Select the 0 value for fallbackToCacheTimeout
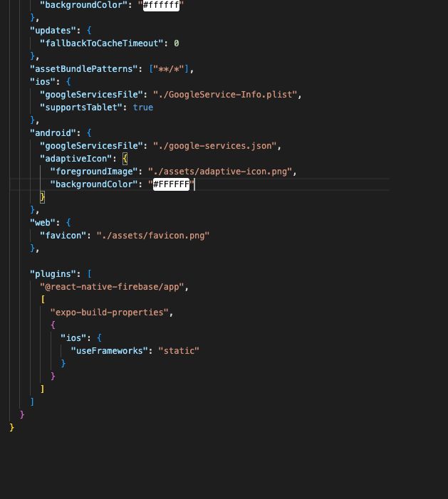The width and height of the screenshot is (448, 499). click(x=177, y=43)
